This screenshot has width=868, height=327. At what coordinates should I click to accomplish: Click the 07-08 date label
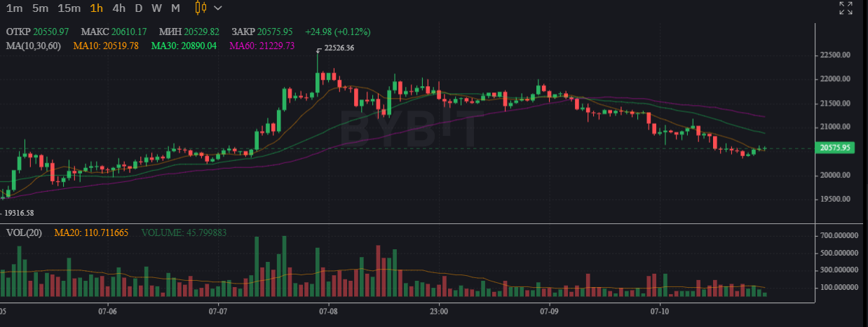tap(328, 310)
